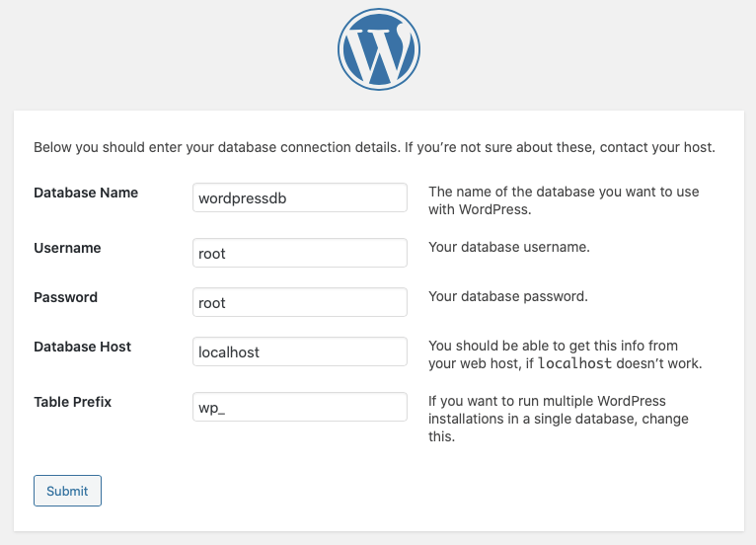Image resolution: width=756 pixels, height=545 pixels.
Task: Click the "Password" field label
Action: pyautogui.click(x=65, y=297)
